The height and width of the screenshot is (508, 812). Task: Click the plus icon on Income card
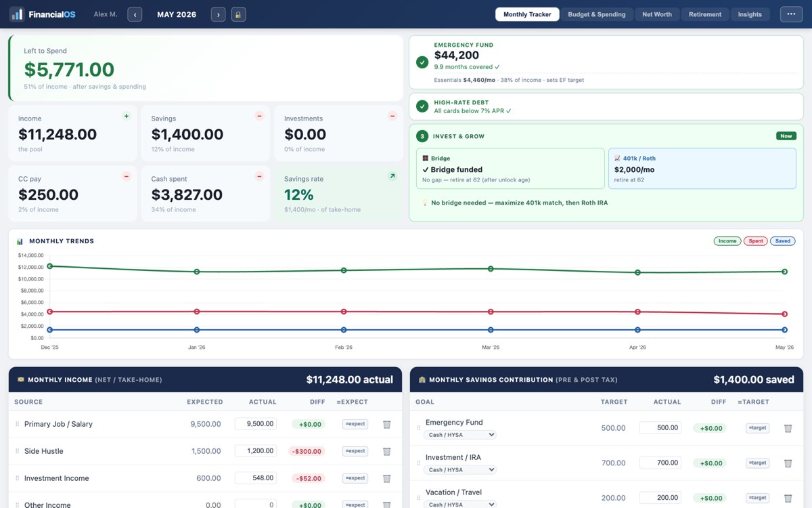(126, 117)
